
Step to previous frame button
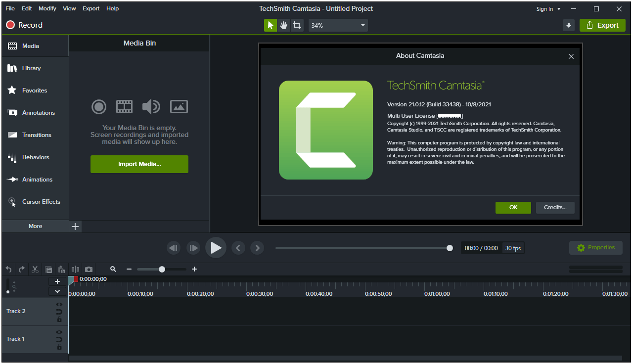[174, 248]
